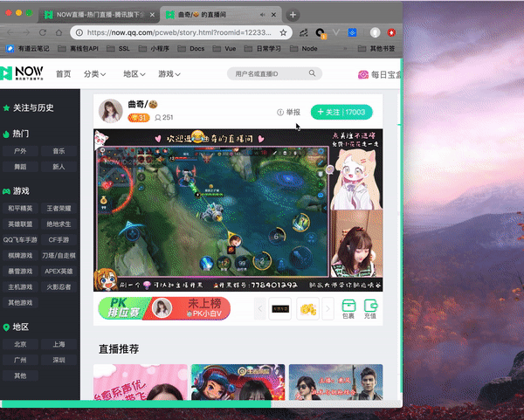The image size is (524, 420).
Task: Open the daily treasure box icon
Action: [363, 74]
